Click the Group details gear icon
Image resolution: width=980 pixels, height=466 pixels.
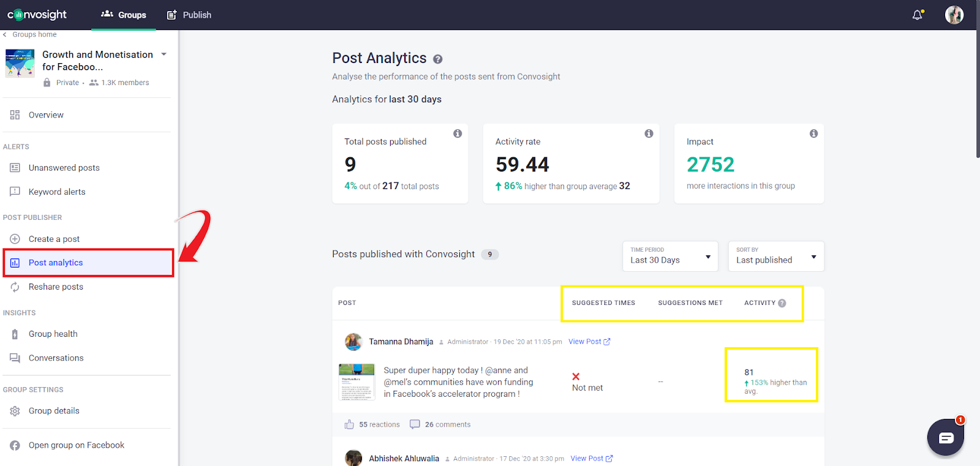tap(15, 411)
